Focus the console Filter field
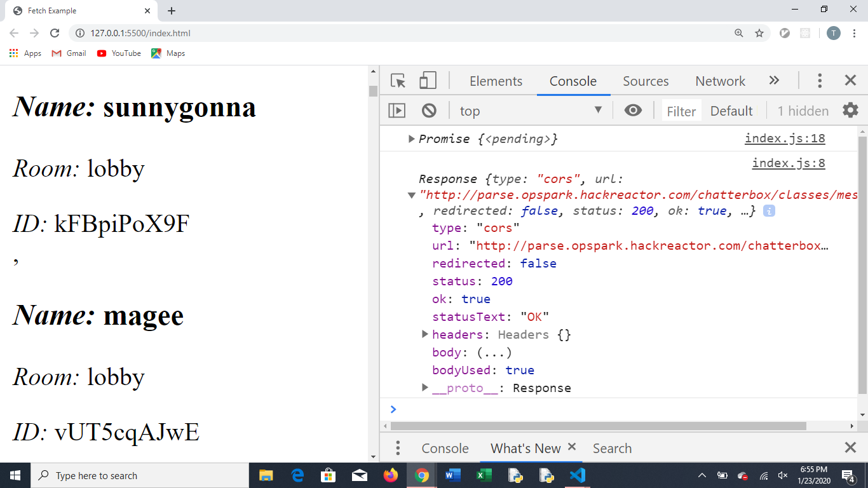Viewport: 868px width, 488px height. [x=681, y=111]
